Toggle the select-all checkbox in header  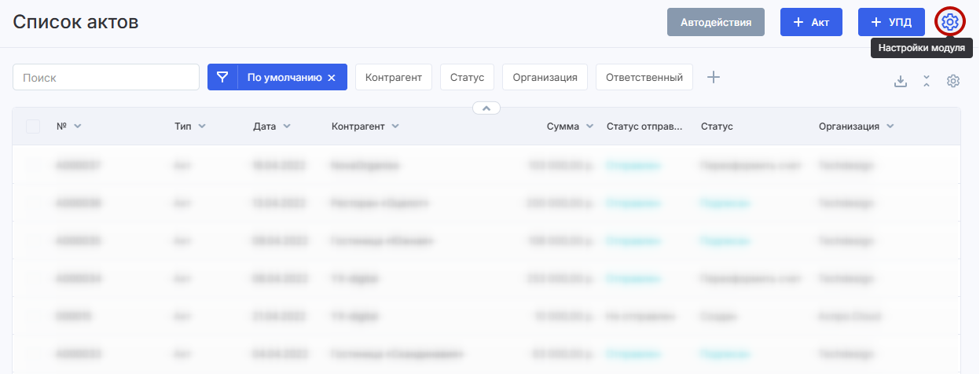(x=33, y=126)
